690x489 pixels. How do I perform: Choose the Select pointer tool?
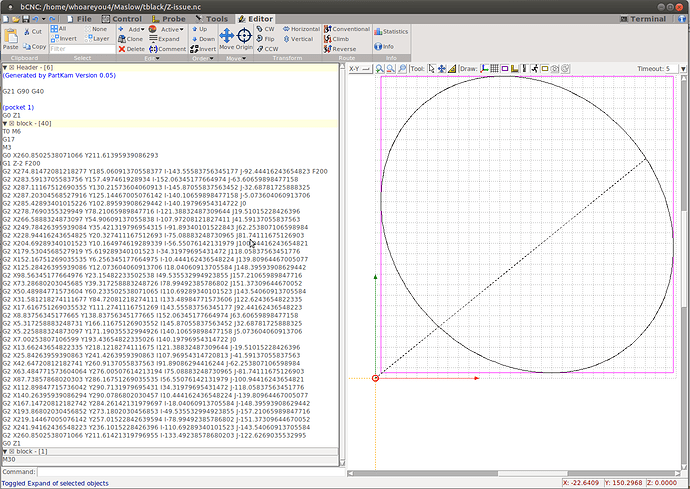click(431, 69)
